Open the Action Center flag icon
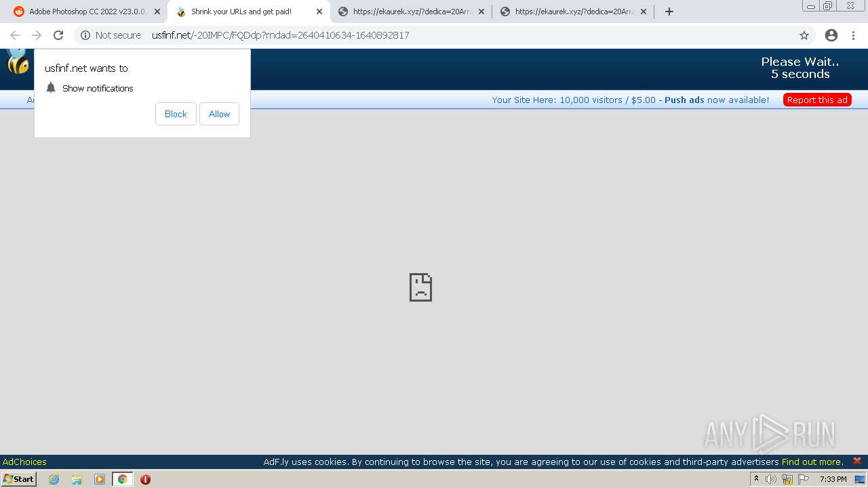 [804, 479]
